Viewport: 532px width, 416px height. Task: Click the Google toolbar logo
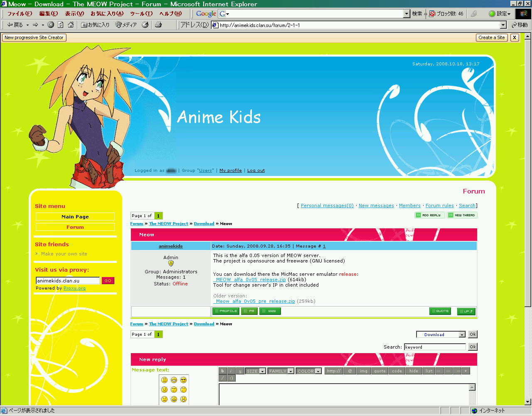[x=206, y=14]
